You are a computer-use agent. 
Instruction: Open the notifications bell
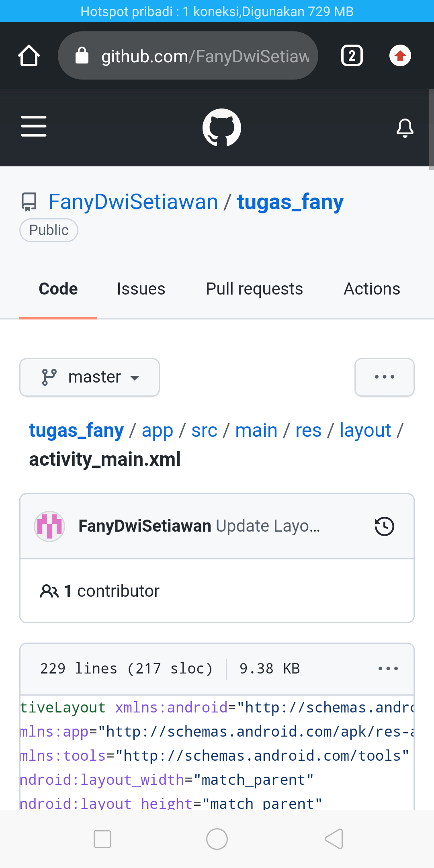click(x=405, y=127)
